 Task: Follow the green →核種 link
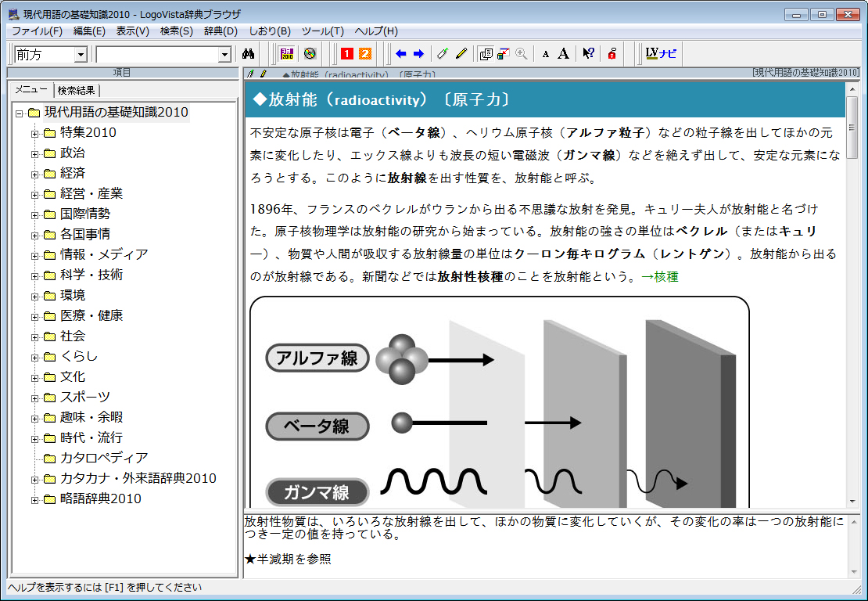[x=659, y=278]
